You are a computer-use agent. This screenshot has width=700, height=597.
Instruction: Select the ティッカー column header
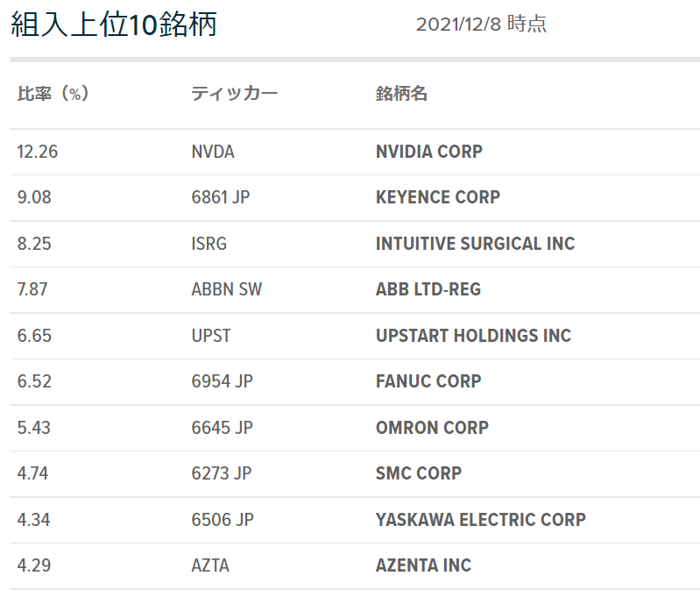click(x=235, y=94)
